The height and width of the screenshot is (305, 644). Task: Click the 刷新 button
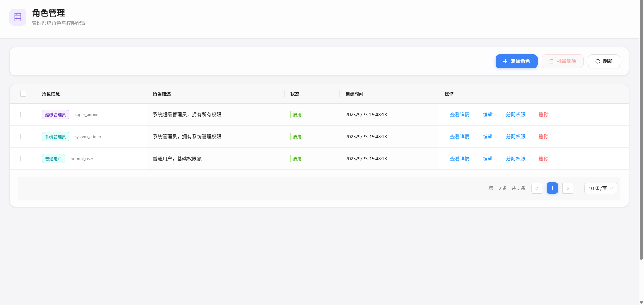604,61
